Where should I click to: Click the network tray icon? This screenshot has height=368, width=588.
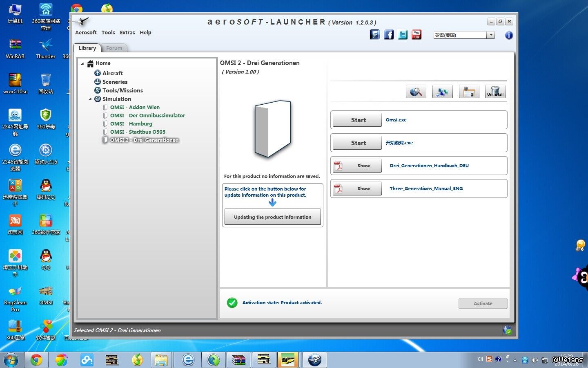click(x=544, y=360)
